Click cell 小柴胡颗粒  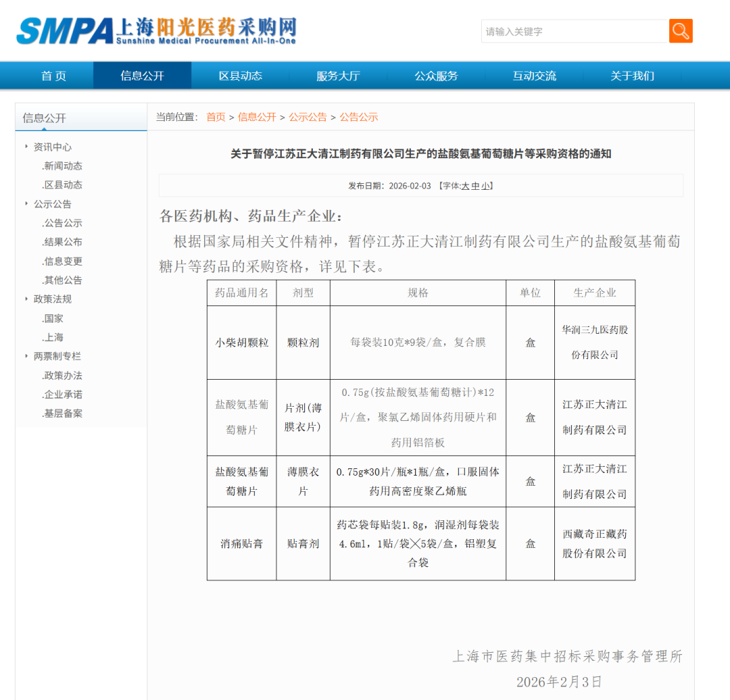241,343
